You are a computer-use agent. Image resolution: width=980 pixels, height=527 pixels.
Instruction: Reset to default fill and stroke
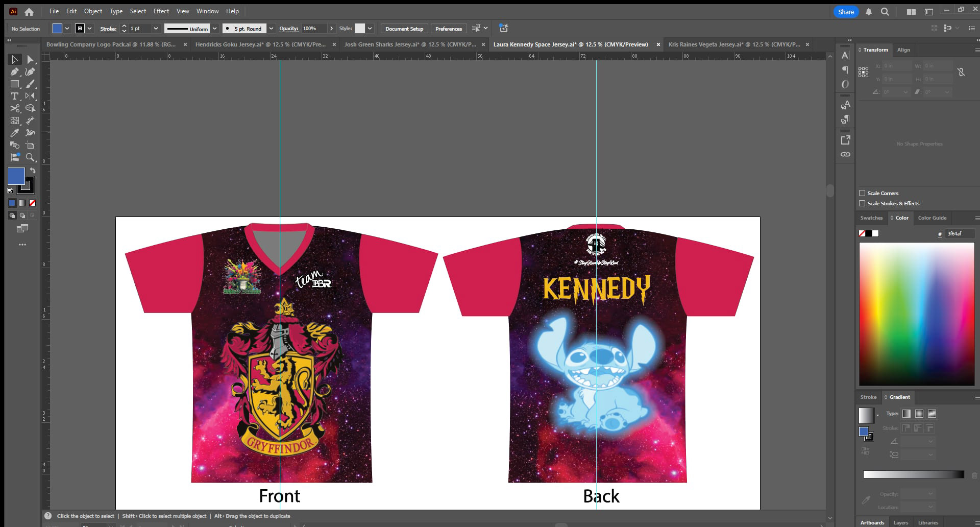point(10,191)
